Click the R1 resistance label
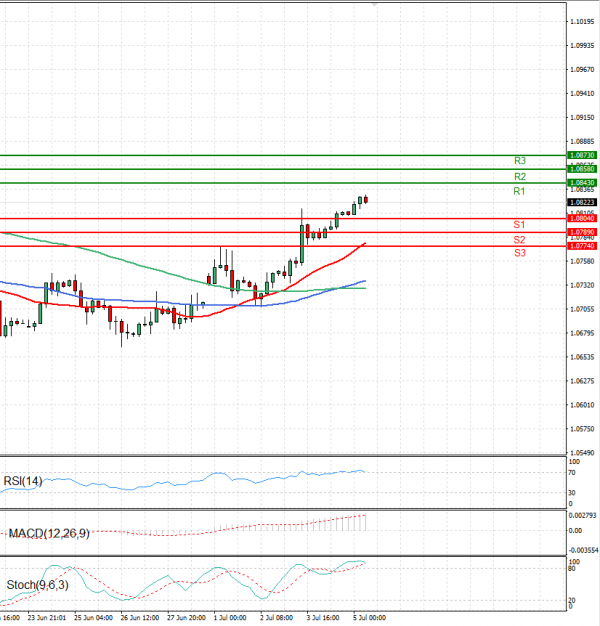 click(520, 191)
